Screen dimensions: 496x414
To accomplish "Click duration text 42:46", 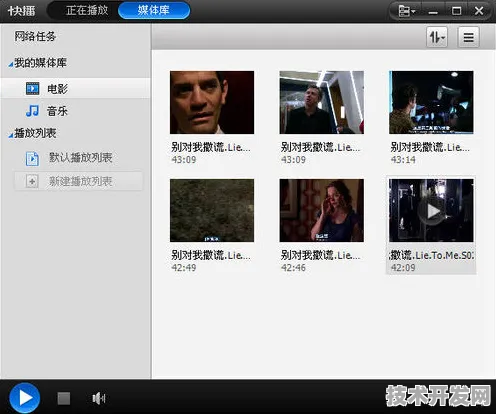I will 293,268.
